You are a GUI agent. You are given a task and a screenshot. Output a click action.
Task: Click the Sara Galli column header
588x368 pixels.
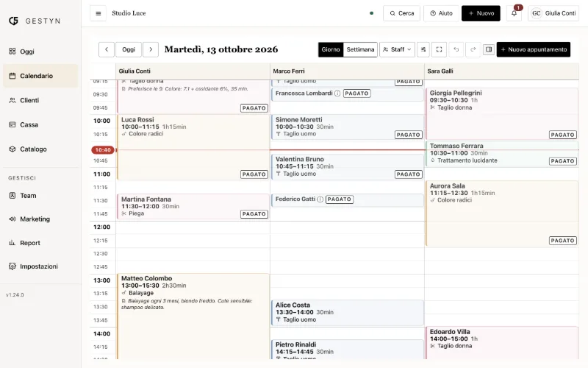[x=502, y=71]
